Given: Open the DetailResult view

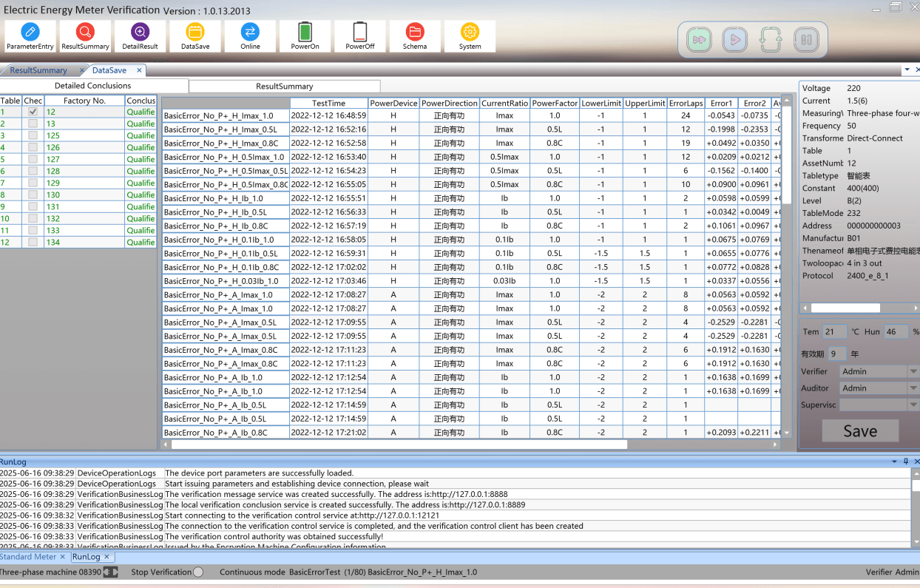Looking at the screenshot, I should pyautogui.click(x=140, y=36).
